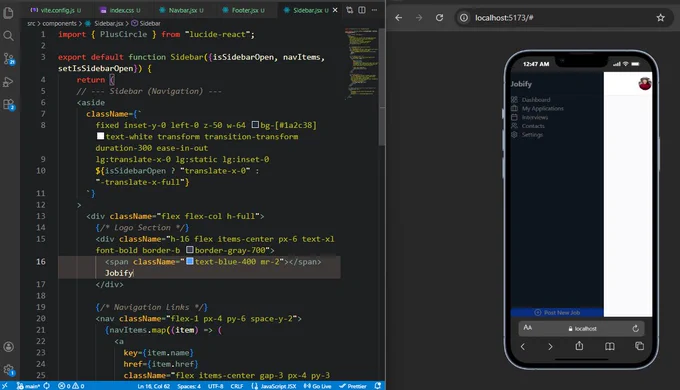Tap the phone browser forward arrow
This screenshot has width=680, height=390.
tap(550, 347)
